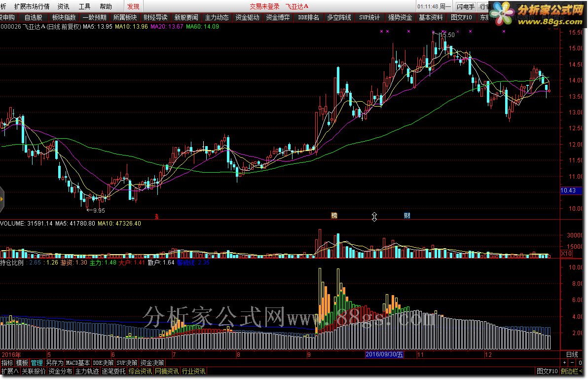The height and width of the screenshot is (380, 588).
Task: Select the 财经导读 toolbar button
Action: [x=155, y=17]
